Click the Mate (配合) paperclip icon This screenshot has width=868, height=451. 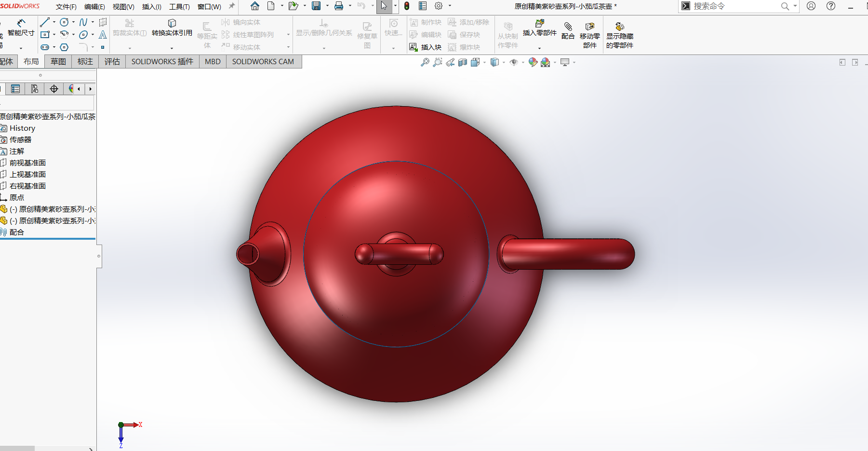568,27
